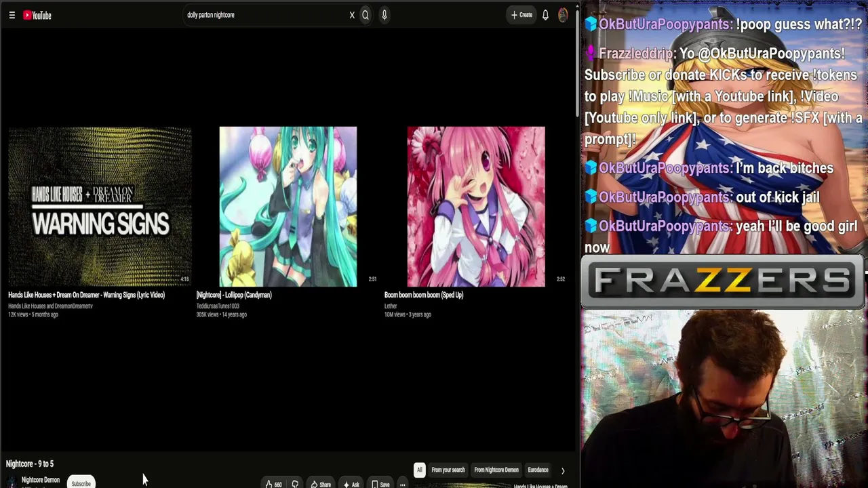Run search with the magnifier icon
Viewport: 868px width, 488px height.
366,15
